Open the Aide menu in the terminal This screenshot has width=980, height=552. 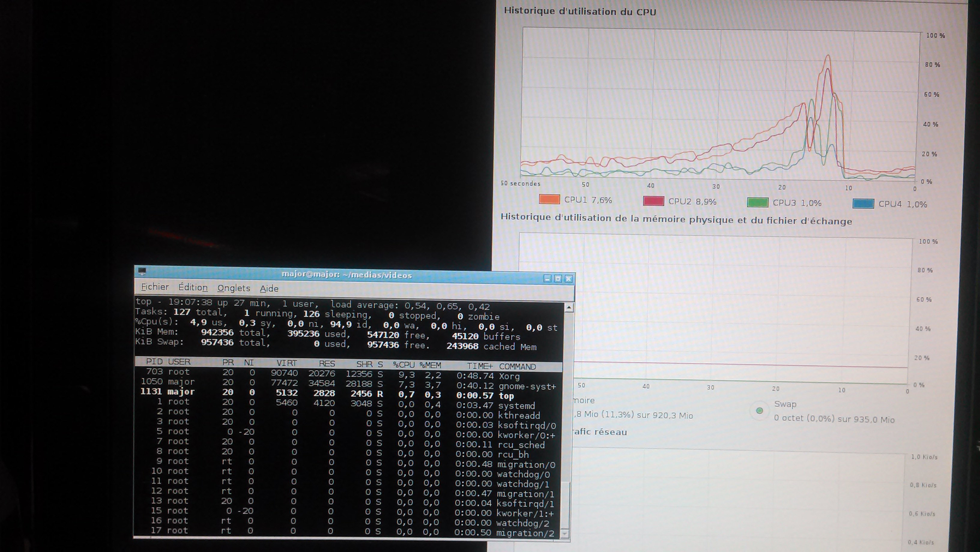pyautogui.click(x=269, y=289)
